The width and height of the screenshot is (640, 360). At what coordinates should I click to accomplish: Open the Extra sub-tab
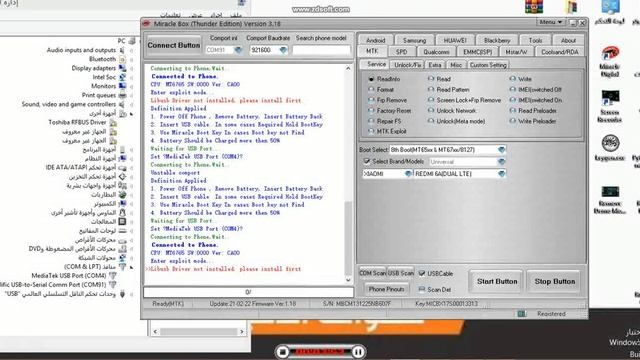435,65
